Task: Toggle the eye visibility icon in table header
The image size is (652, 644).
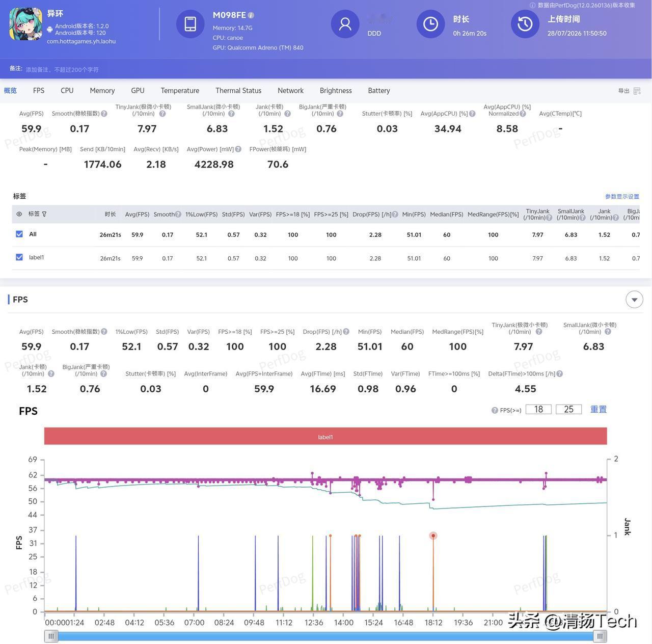Action: tap(19, 214)
